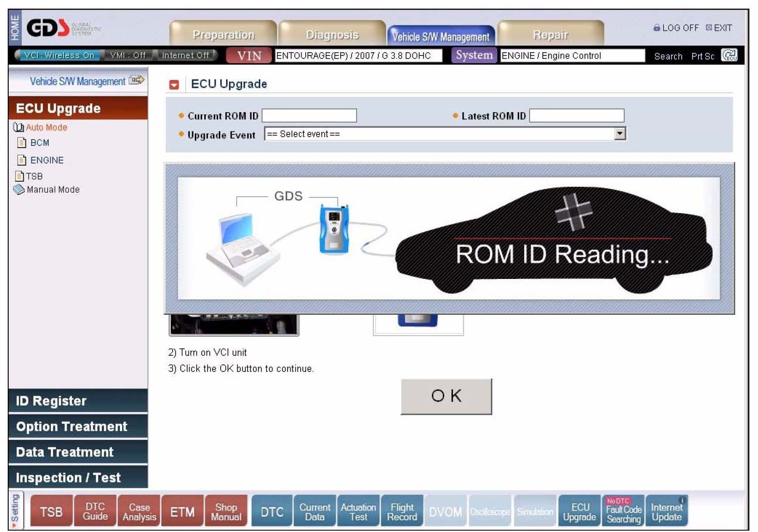
Task: Click the ECU icon beside Prt Sc
Action: click(729, 55)
